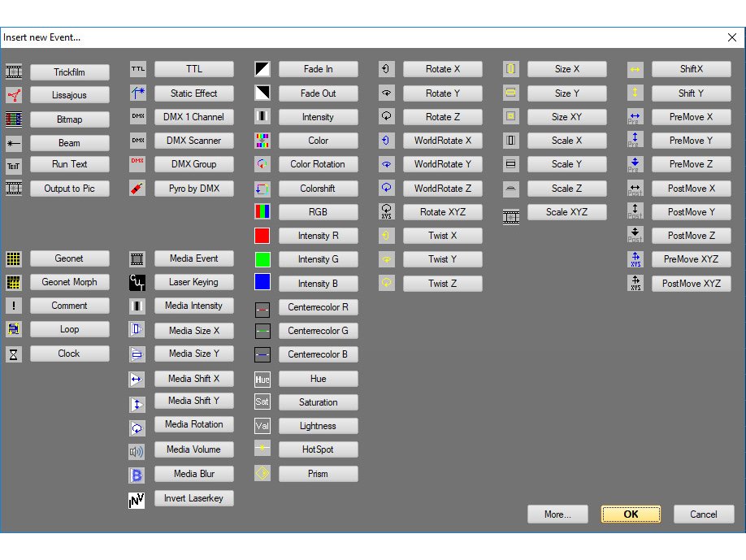Image resolution: width=746 pixels, height=560 pixels.
Task: Select the Rotate Z button
Action: [x=442, y=117]
